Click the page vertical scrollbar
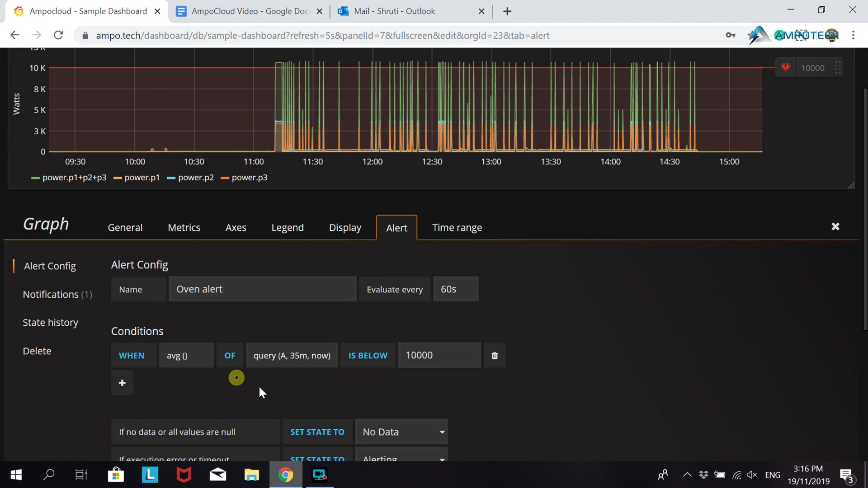Screen dimensions: 868x488 [865, 209]
